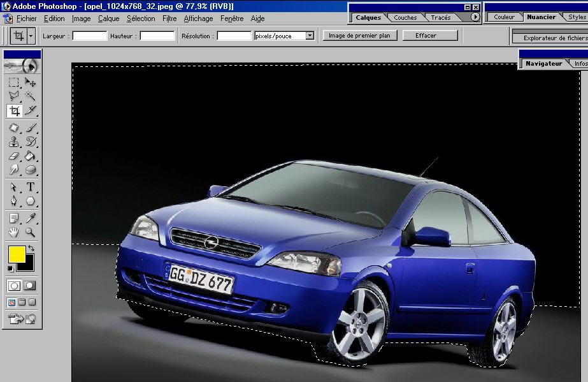Viewport: 588px width, 382px height.
Task: Select the Healing Brush tool
Action: (x=14, y=128)
